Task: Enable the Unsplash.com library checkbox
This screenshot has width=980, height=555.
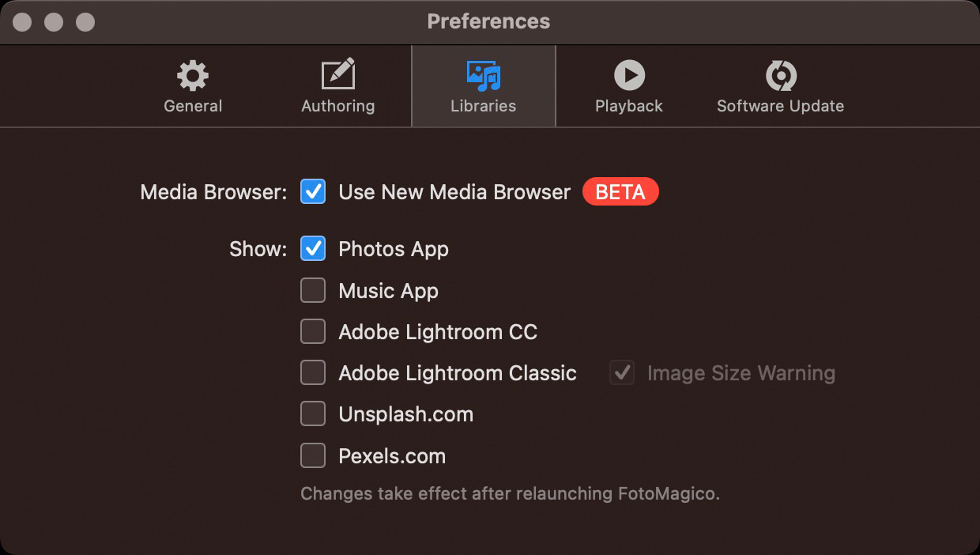Action: pyautogui.click(x=313, y=414)
